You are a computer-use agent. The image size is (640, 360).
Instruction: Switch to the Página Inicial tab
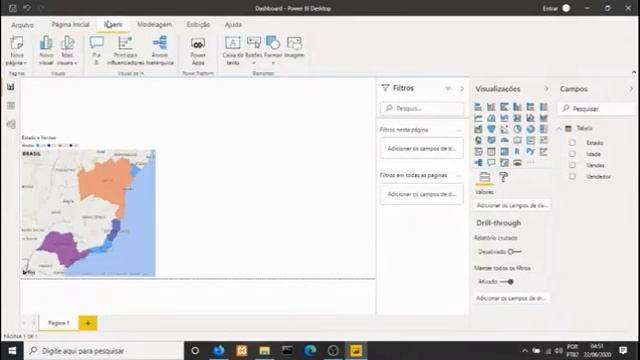70,24
